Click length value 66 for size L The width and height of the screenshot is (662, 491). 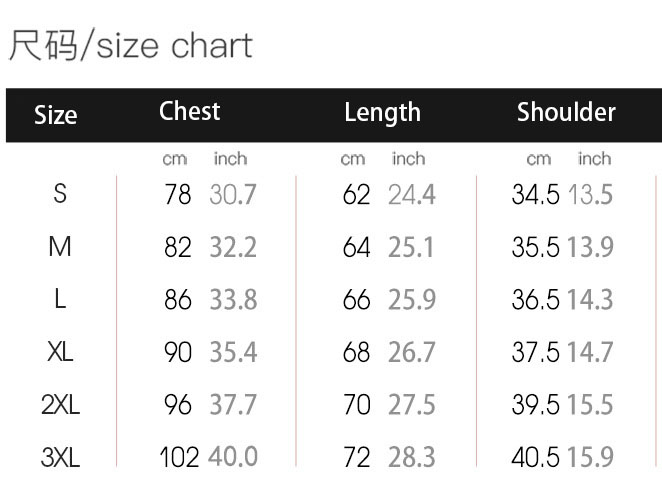click(x=356, y=300)
